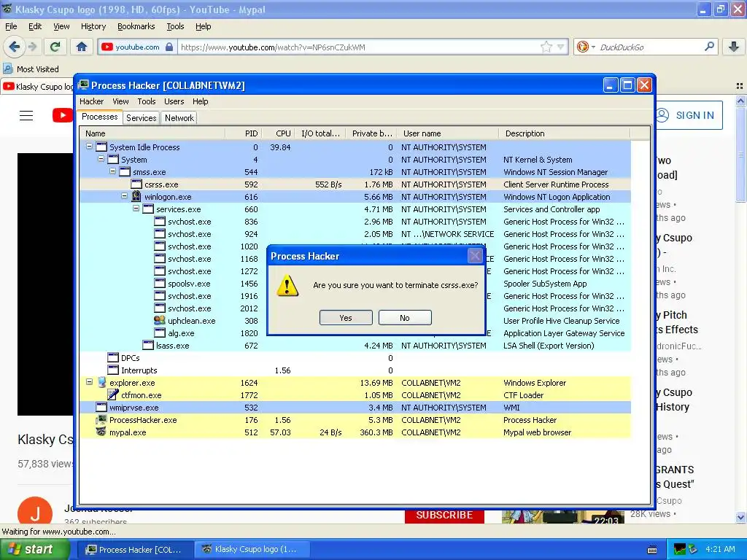
Task: Click the red SUBSCRIBE button
Action: tap(444, 516)
